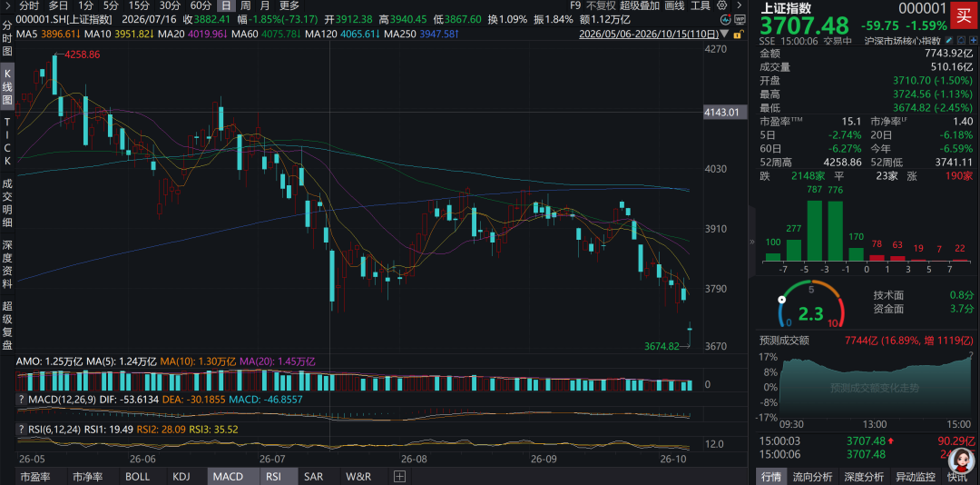Toggle the RSI indicator tab
980x485 pixels.
coord(273,476)
